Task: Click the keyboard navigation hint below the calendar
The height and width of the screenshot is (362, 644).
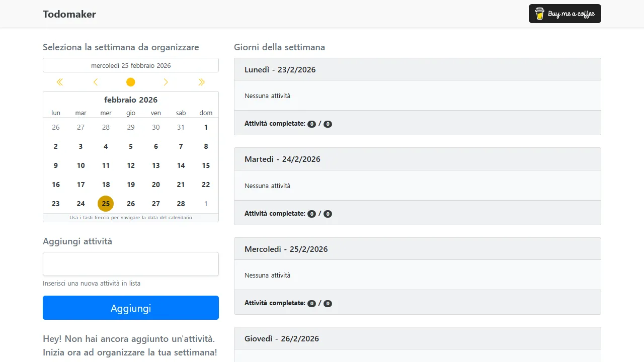Action: [x=130, y=217]
